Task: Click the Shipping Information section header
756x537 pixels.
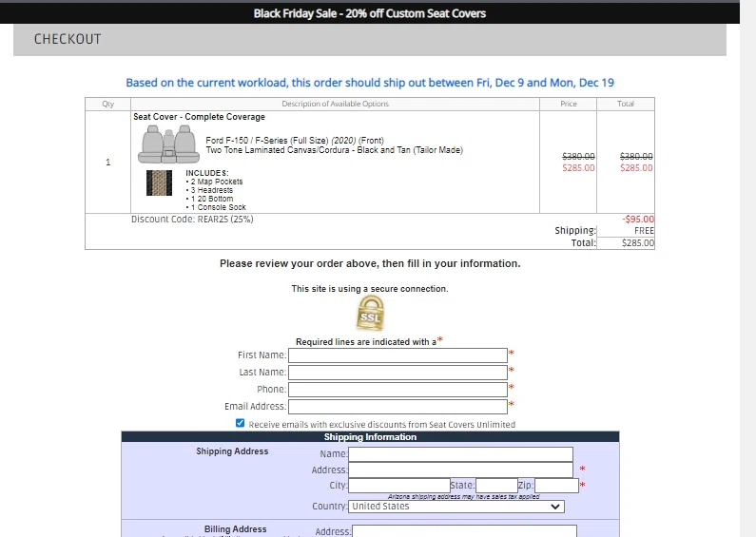Action: click(x=370, y=437)
